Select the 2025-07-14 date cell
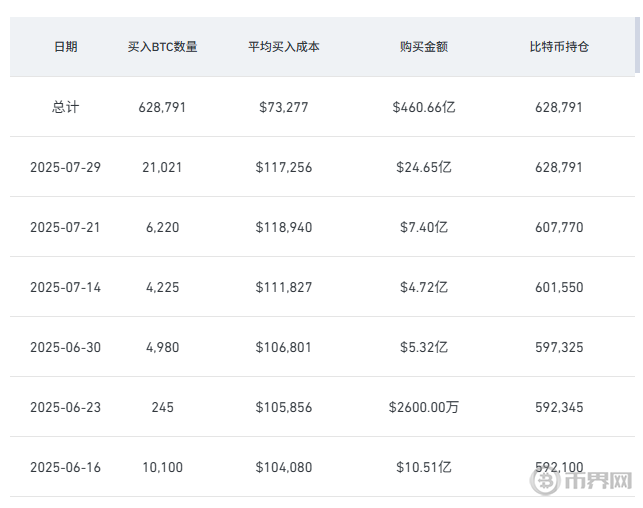This screenshot has height=508, width=643. click(x=65, y=287)
